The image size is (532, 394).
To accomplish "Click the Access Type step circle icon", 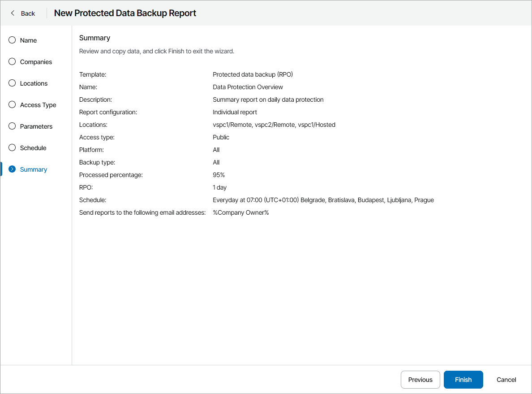I will (12, 104).
